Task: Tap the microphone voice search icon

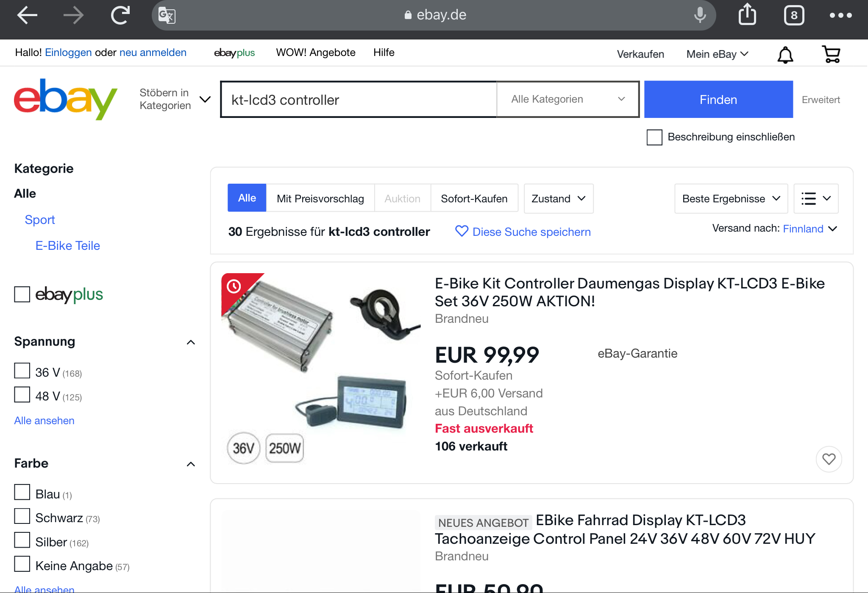Action: (x=700, y=15)
